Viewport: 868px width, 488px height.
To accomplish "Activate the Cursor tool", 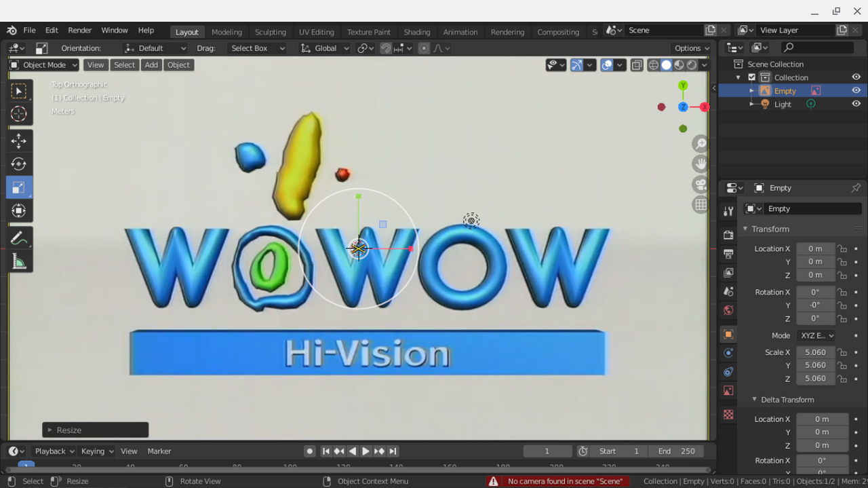I will (x=19, y=114).
